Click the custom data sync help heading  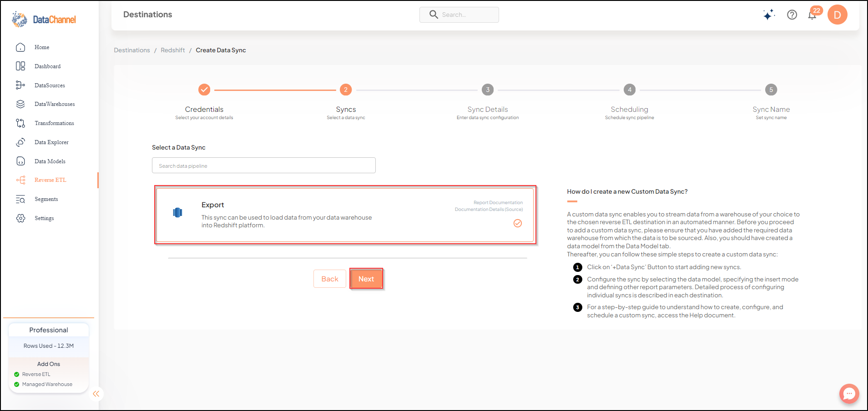(x=627, y=191)
